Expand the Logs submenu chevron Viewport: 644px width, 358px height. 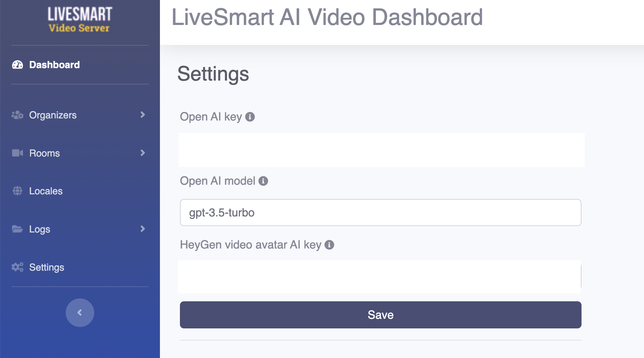coord(142,229)
